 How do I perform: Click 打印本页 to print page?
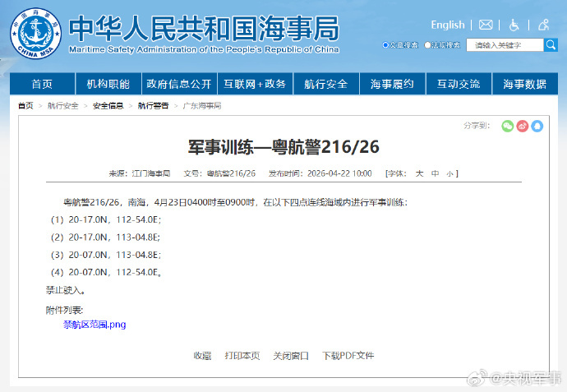pyautogui.click(x=242, y=356)
